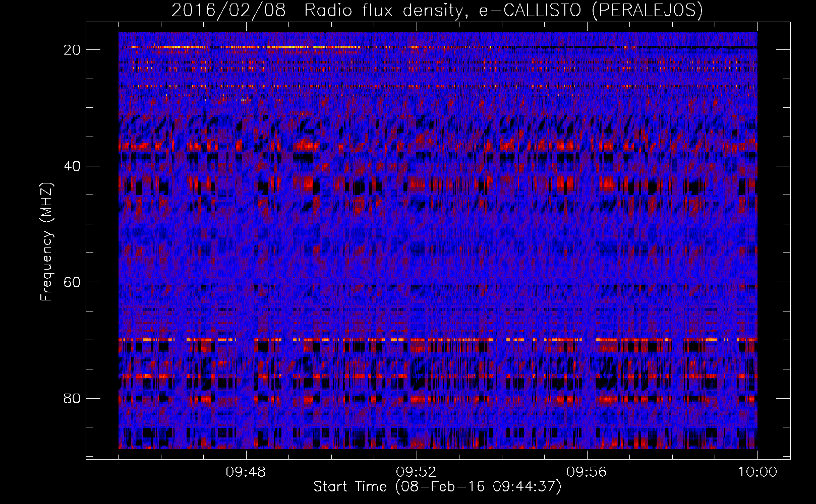Image resolution: width=816 pixels, height=504 pixels.
Task: Click the 20 frequency tick label
Action: (73, 50)
